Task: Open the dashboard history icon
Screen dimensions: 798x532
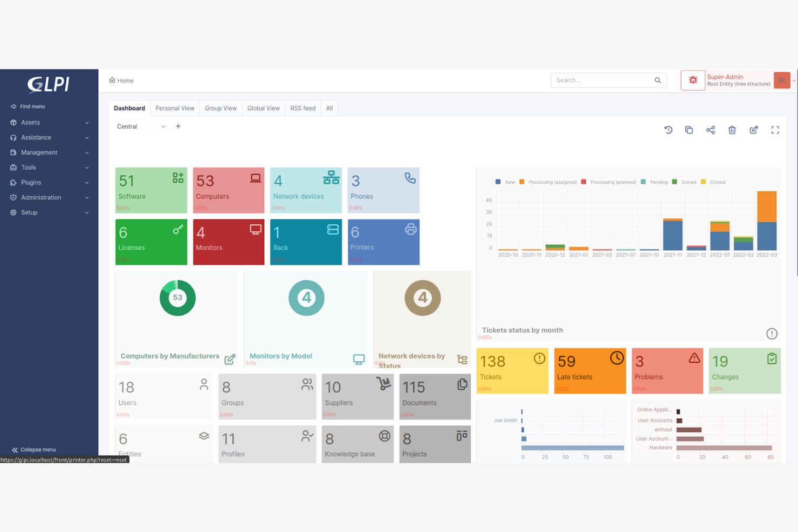Action: [x=669, y=130]
